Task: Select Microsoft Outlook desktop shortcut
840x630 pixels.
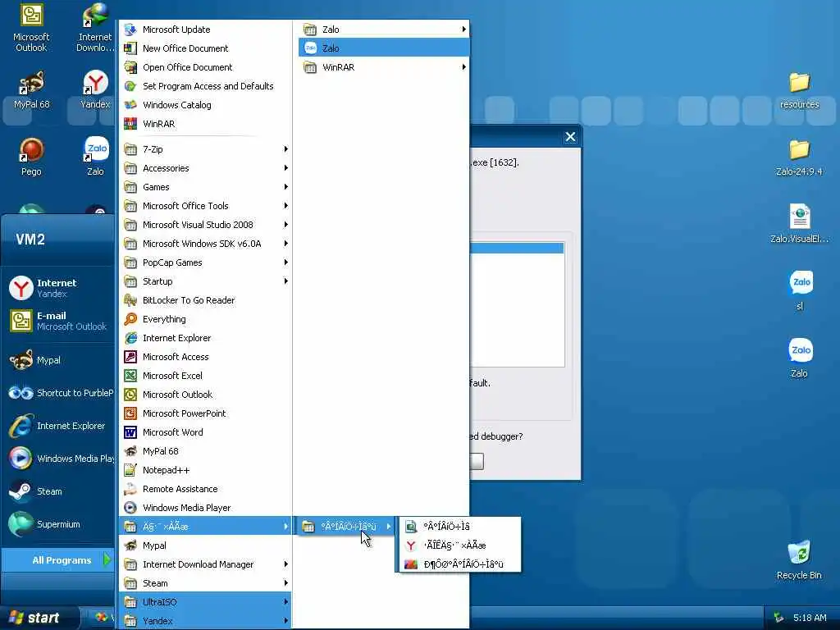Action: (x=31, y=28)
